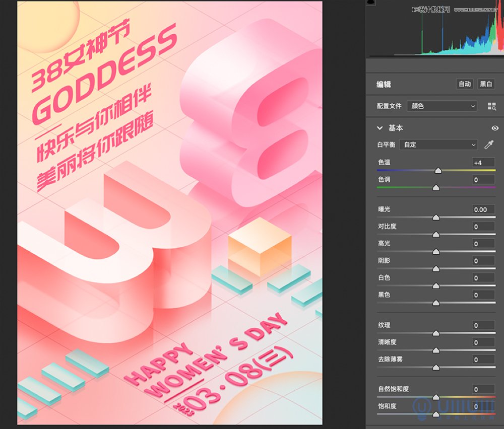This screenshot has width=504, height=429.
Task: Toggle the 基本 panel eye visibility icon
Action: click(x=494, y=128)
